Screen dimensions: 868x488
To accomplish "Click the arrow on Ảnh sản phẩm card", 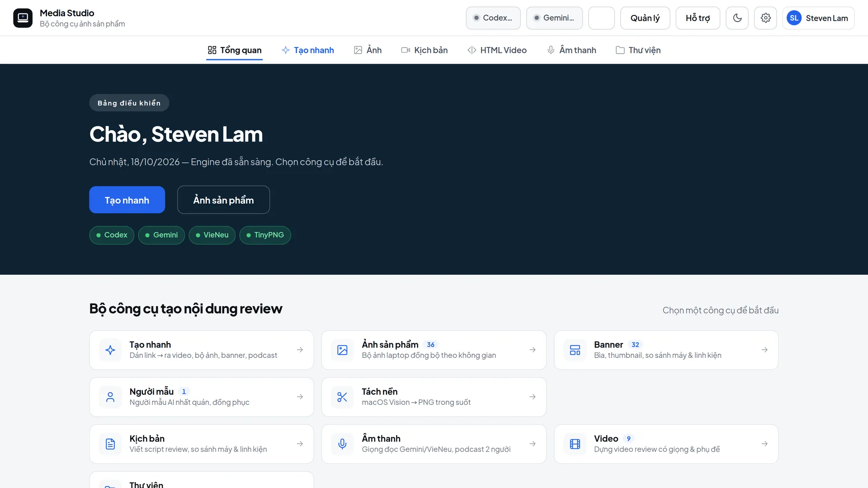I will [533, 350].
